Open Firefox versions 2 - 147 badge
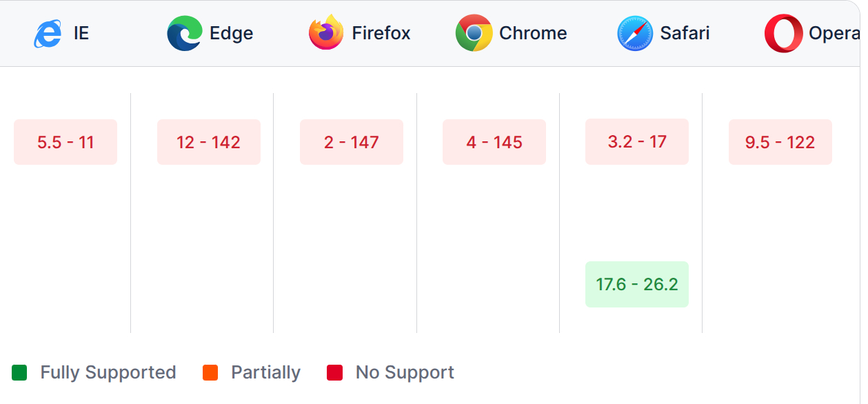868x404 pixels. tap(352, 142)
